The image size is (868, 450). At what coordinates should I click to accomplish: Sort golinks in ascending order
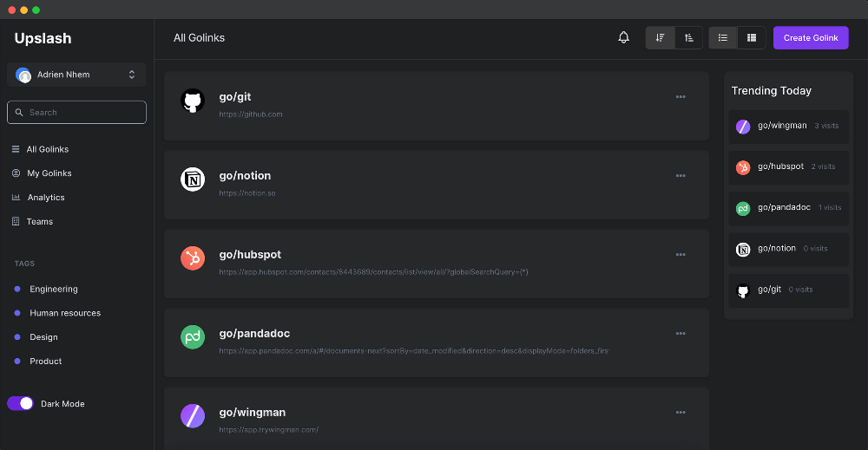click(x=688, y=37)
